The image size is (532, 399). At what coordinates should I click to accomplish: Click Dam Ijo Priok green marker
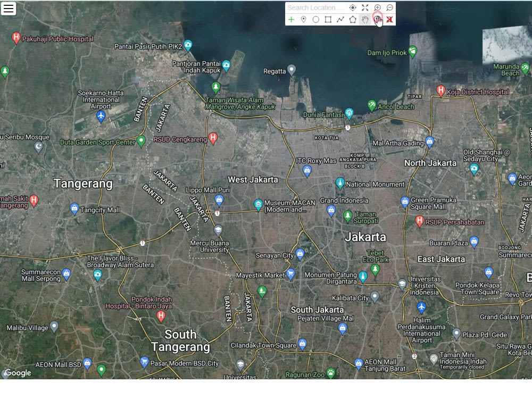(x=413, y=52)
